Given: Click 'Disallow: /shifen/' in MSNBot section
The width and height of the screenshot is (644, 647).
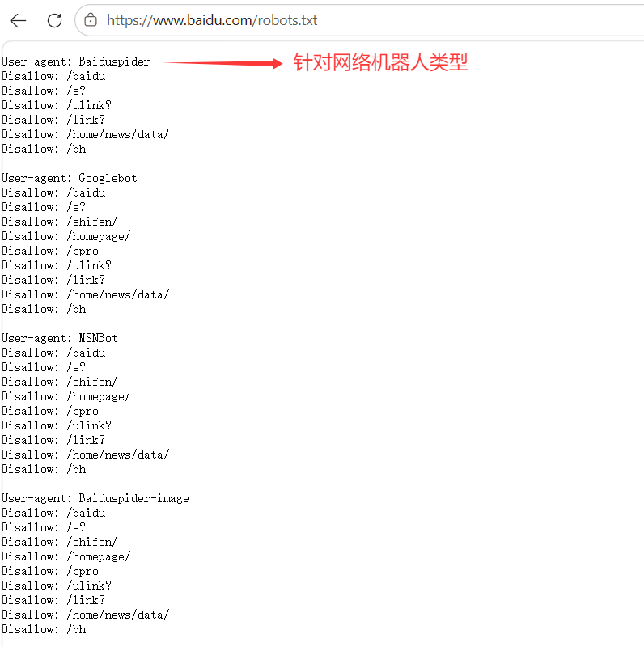Looking at the screenshot, I should 60,382.
